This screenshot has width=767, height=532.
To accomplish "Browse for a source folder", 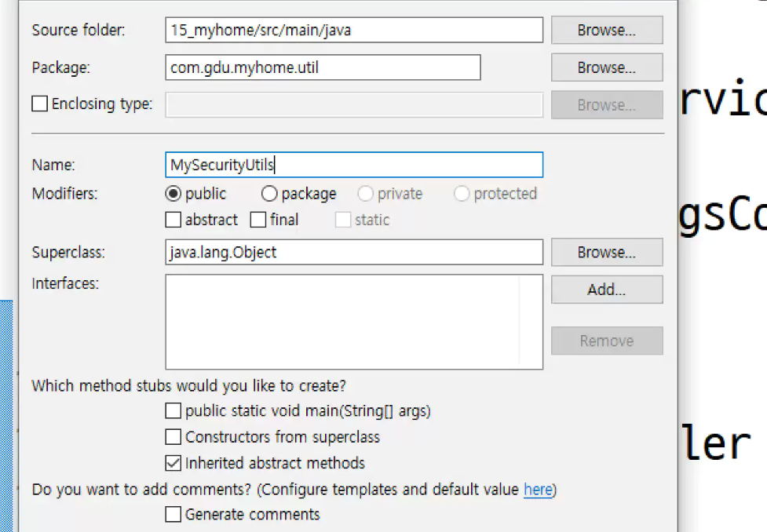I will (x=607, y=30).
